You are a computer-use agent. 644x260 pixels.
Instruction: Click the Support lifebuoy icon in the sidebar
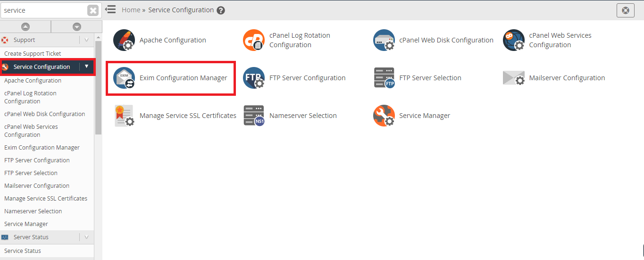[5, 40]
